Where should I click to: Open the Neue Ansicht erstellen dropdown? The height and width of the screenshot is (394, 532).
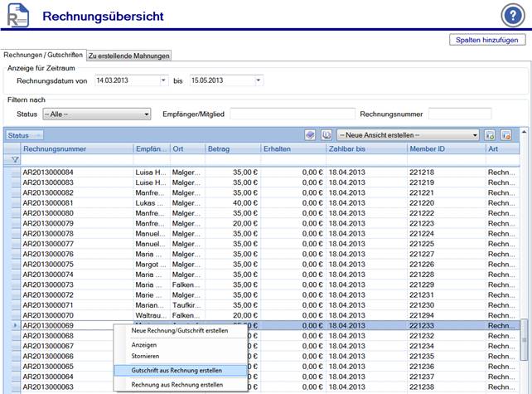pos(475,135)
